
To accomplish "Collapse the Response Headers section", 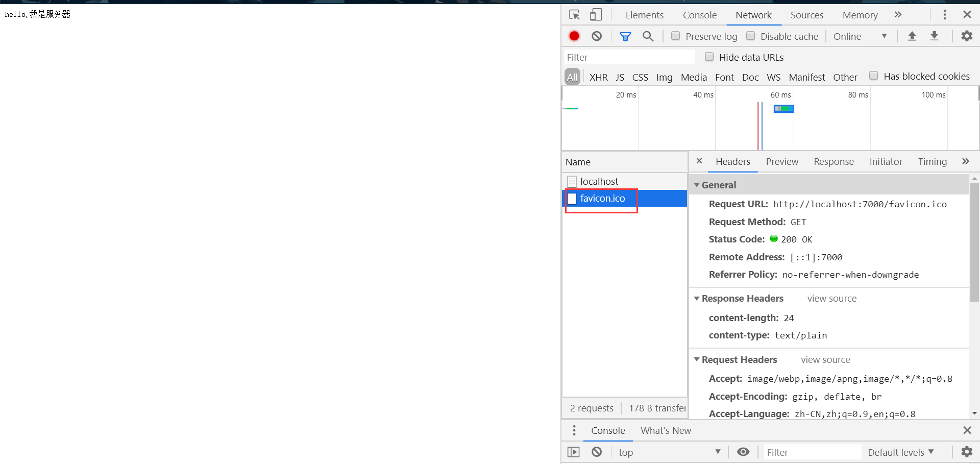I will [x=697, y=298].
